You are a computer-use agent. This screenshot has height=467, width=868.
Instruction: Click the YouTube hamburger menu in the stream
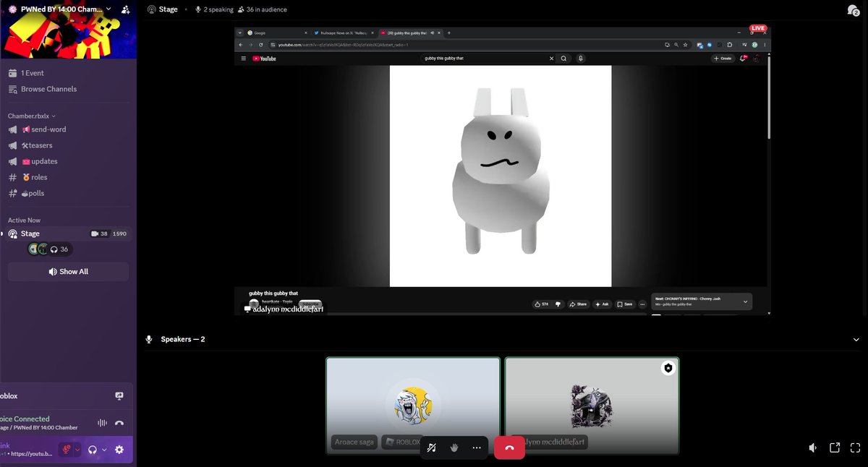(x=243, y=59)
